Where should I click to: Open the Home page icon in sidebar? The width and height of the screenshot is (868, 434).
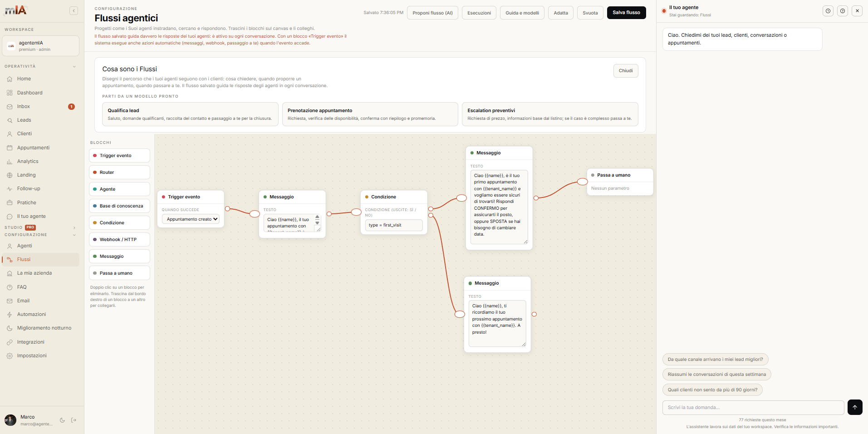(x=10, y=79)
